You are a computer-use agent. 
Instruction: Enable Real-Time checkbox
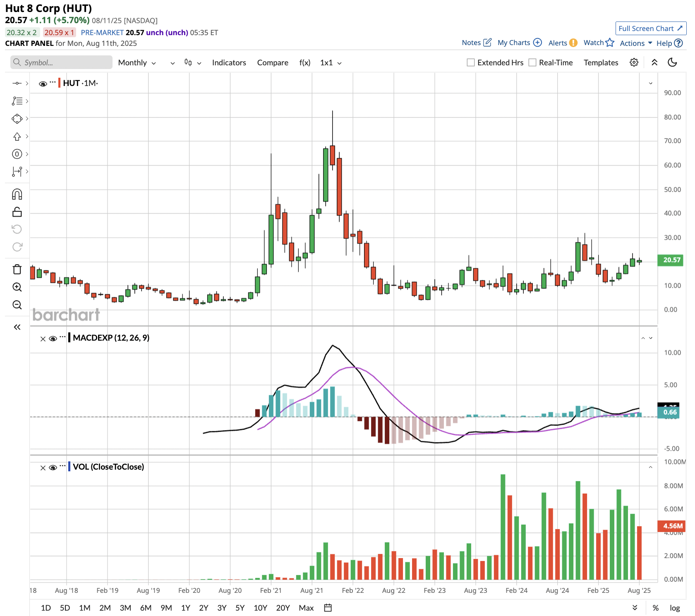click(532, 62)
